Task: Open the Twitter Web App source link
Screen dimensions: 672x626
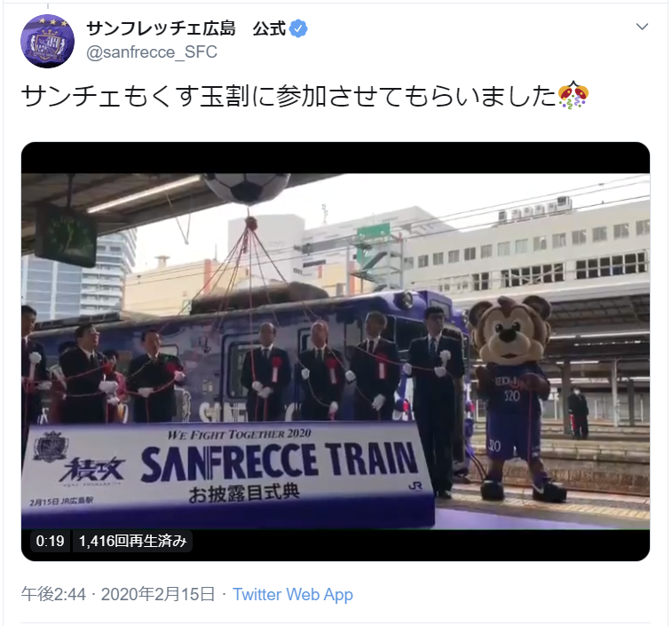Action: pyautogui.click(x=293, y=594)
